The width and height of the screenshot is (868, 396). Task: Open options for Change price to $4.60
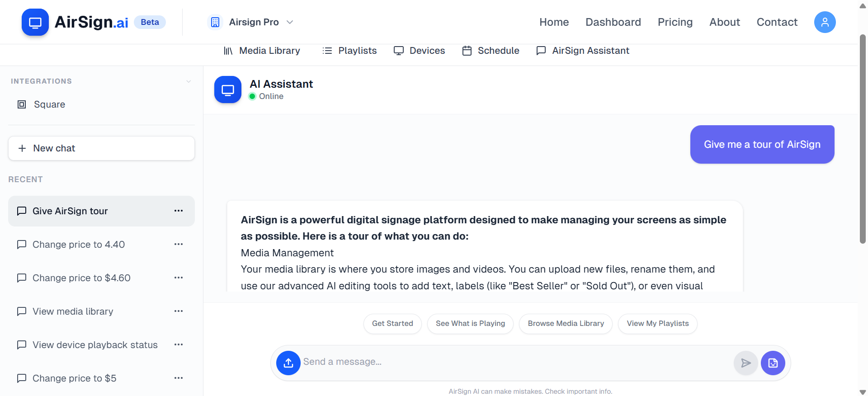coord(179,278)
